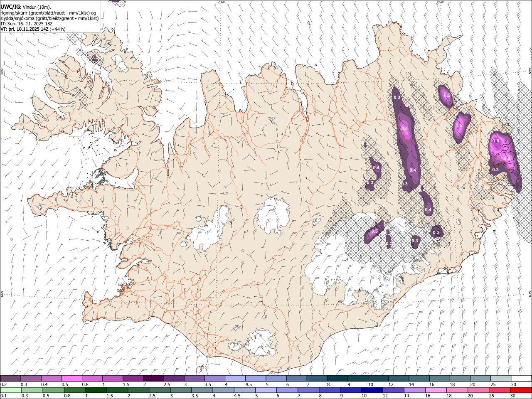
Task: Select the 7 blue swatch, lower legend row
Action: pyautogui.click(x=308, y=390)
